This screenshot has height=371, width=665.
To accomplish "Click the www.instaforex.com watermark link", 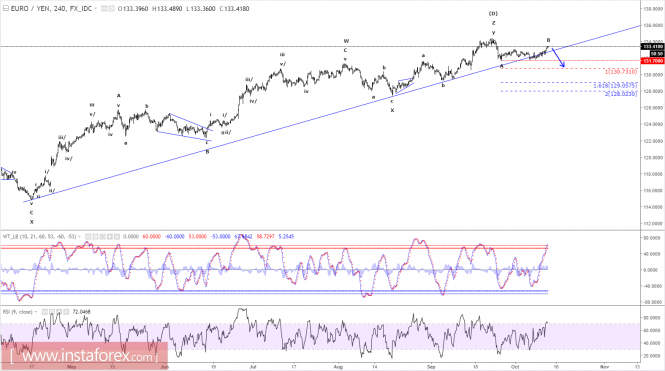I will (x=84, y=356).
